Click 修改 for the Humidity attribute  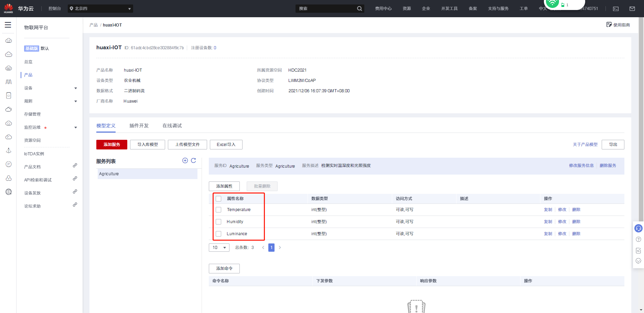coord(562,222)
